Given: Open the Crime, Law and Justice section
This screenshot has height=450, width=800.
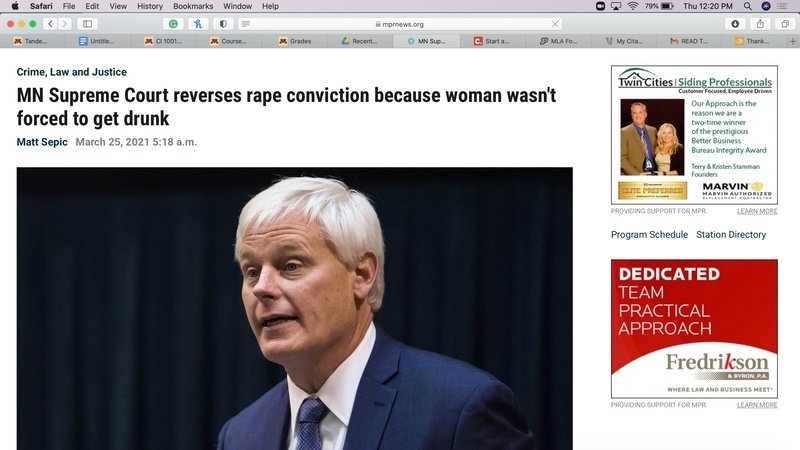Looking at the screenshot, I should point(71,72).
